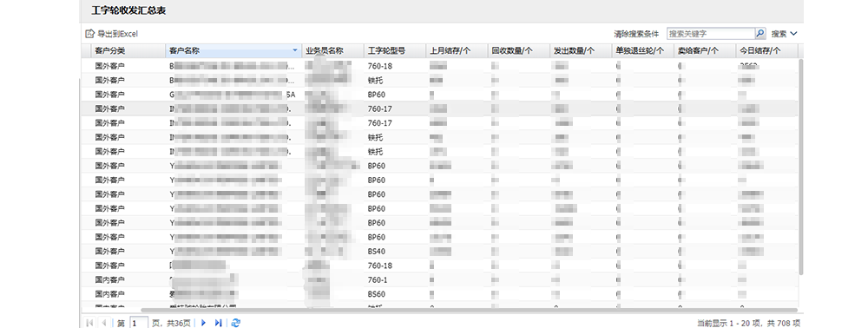This screenshot has height=328, width=868.
Task: Sort by the 卖给客户/个 column header
Action: (704, 50)
